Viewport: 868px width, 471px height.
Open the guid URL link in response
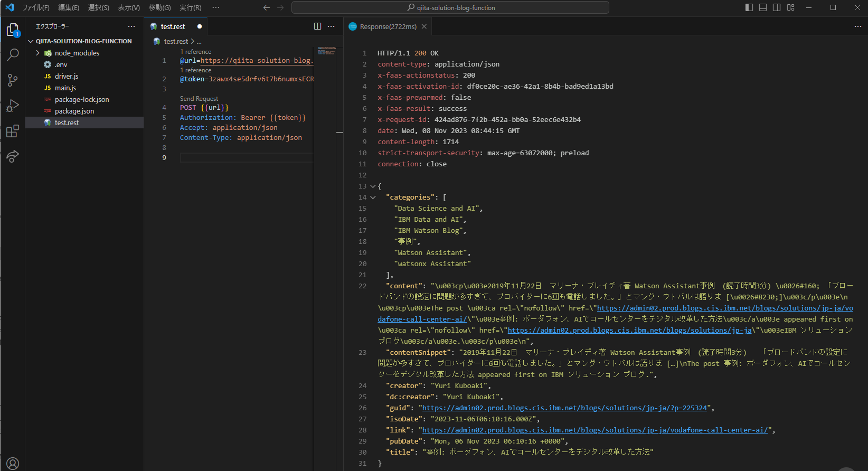(x=564, y=408)
